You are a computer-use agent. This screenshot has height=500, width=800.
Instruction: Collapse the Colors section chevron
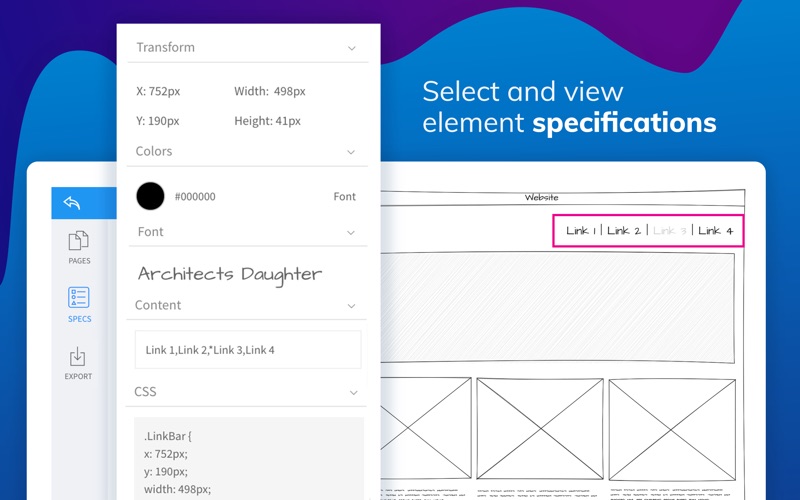coord(352,152)
